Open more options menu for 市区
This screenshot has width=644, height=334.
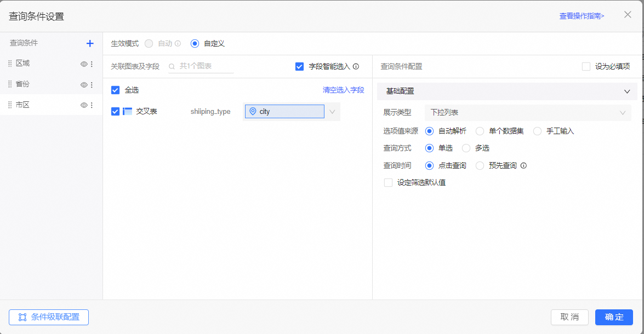click(92, 105)
